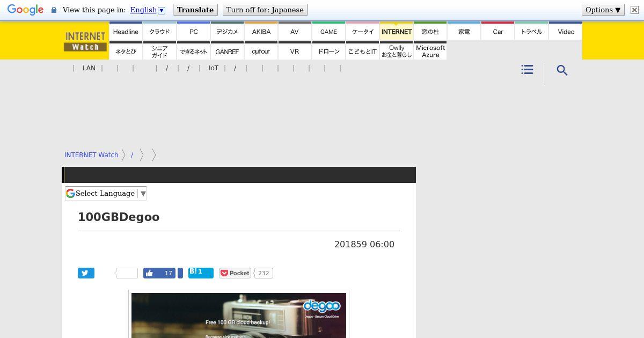Open the VR tab
Screen dimensions: 644x338
pyautogui.click(x=295, y=51)
